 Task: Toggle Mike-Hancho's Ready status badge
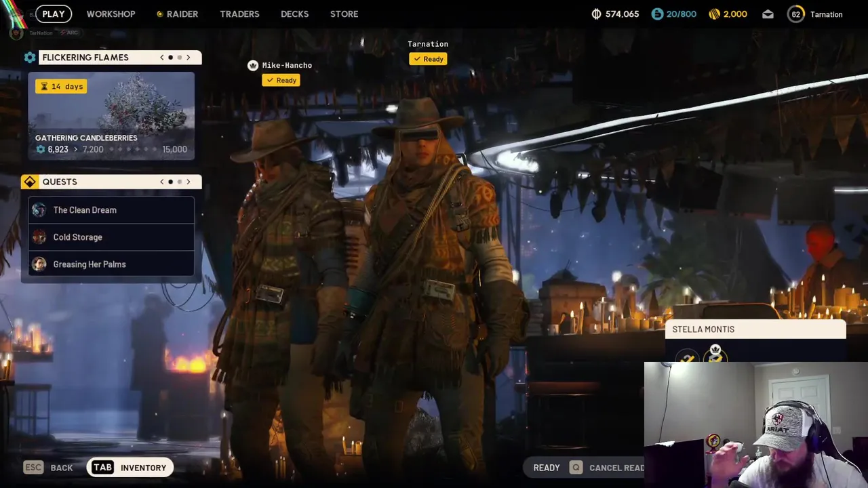click(x=281, y=80)
